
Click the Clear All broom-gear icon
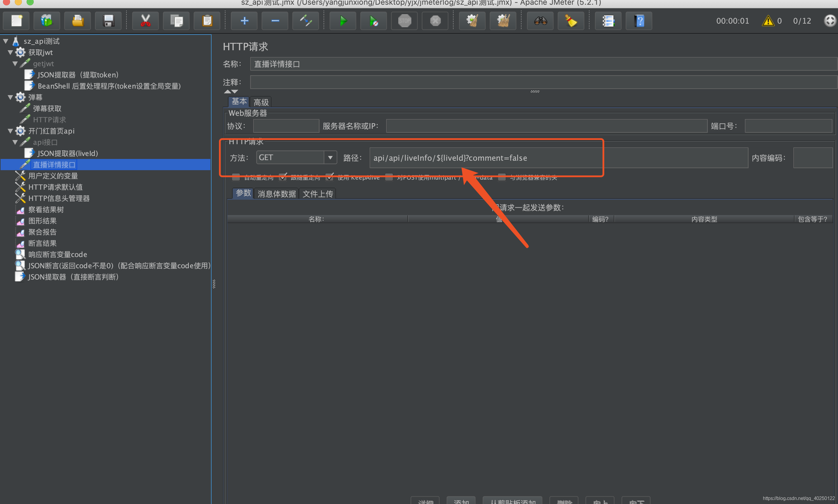[503, 21]
